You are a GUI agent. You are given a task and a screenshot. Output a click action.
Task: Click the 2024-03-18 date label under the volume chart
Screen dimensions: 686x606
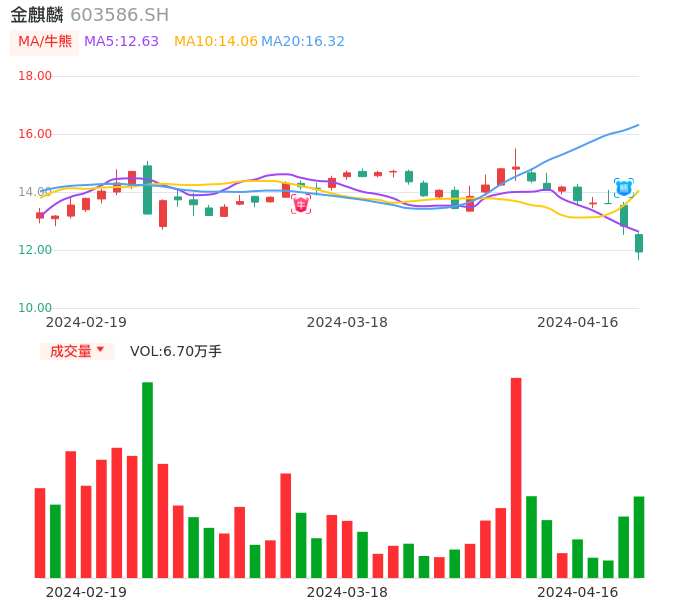coord(347,592)
